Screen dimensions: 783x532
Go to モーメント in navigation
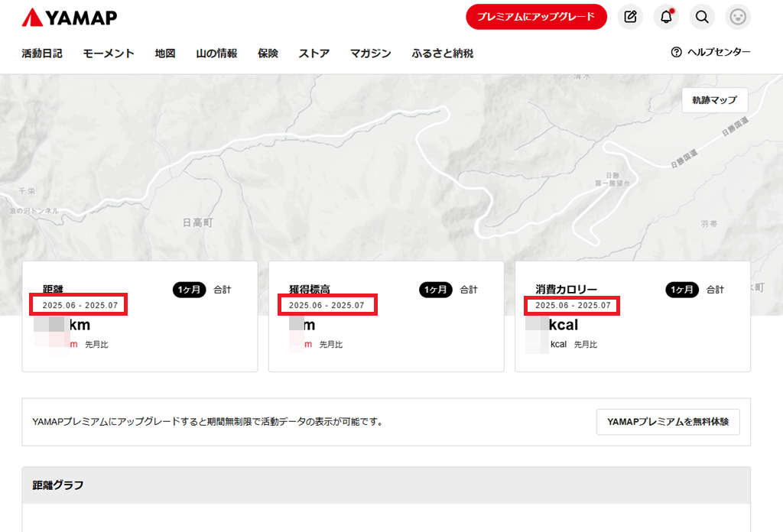pyautogui.click(x=109, y=54)
